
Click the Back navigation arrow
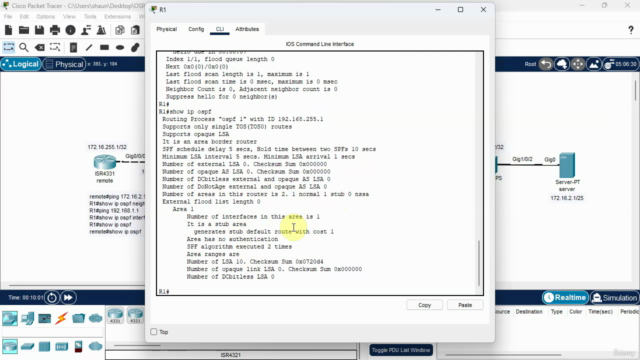click(x=546, y=64)
